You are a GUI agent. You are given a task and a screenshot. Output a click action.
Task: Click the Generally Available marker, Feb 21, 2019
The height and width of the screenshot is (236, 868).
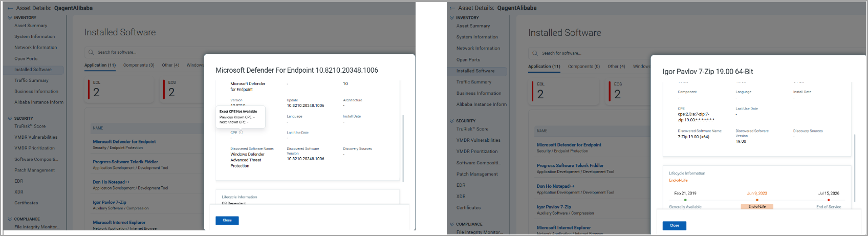click(685, 200)
